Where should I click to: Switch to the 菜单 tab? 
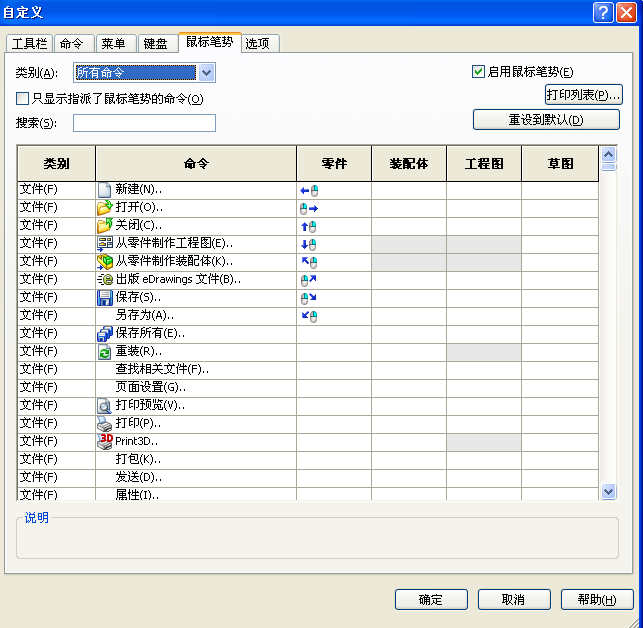point(114,43)
